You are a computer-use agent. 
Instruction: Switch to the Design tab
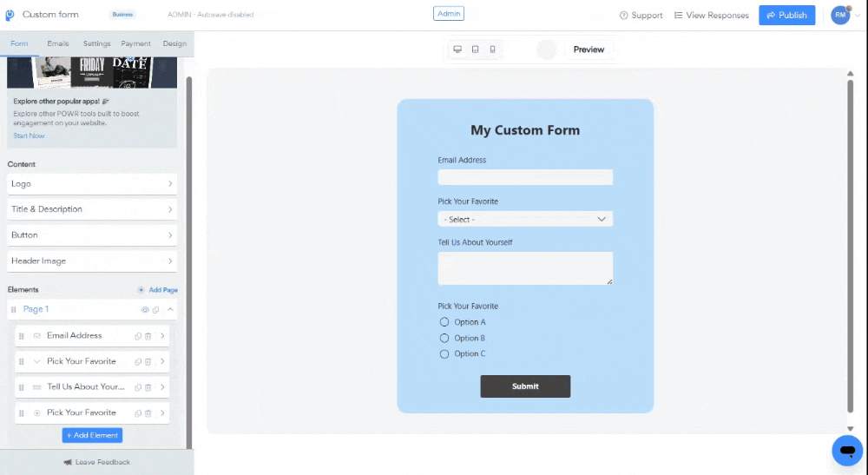click(x=174, y=43)
